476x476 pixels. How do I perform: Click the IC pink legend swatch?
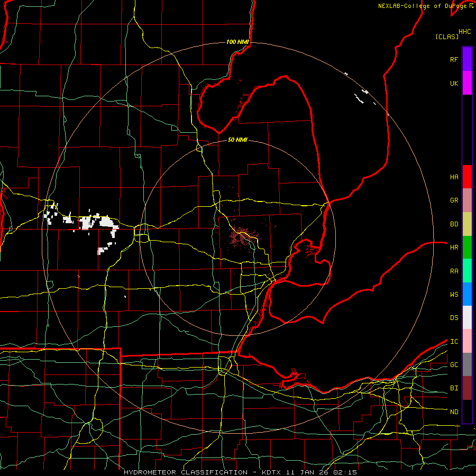click(x=467, y=341)
